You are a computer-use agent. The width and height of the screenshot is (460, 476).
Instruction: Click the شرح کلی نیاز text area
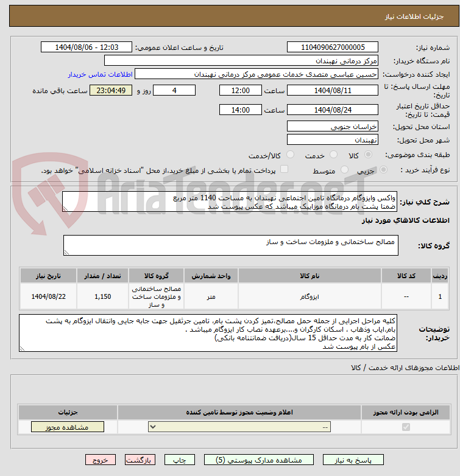[230, 201]
